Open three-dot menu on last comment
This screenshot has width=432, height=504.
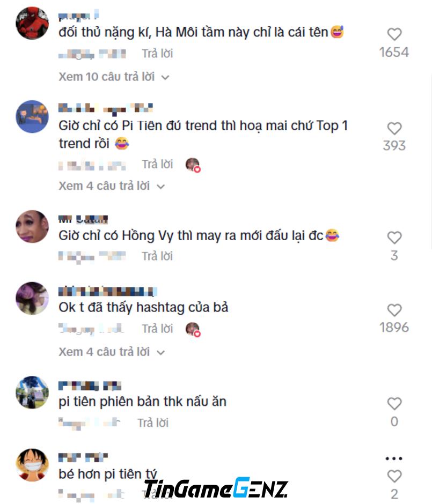tap(394, 458)
